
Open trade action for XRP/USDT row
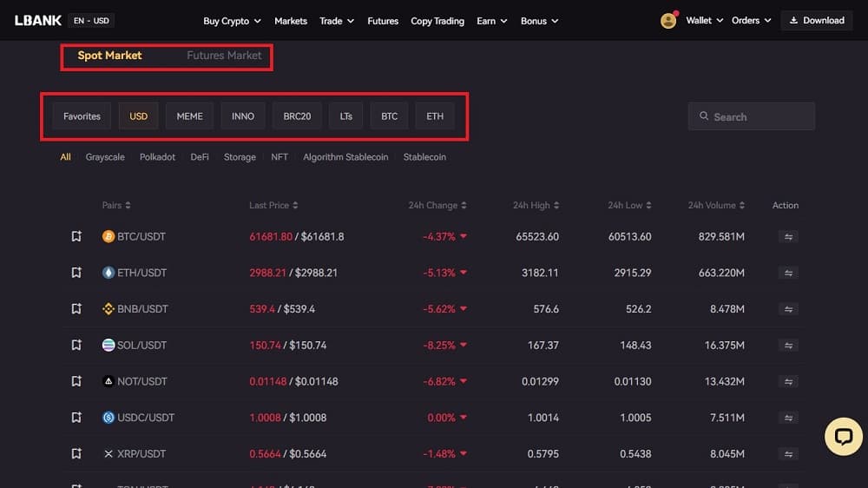pos(788,454)
